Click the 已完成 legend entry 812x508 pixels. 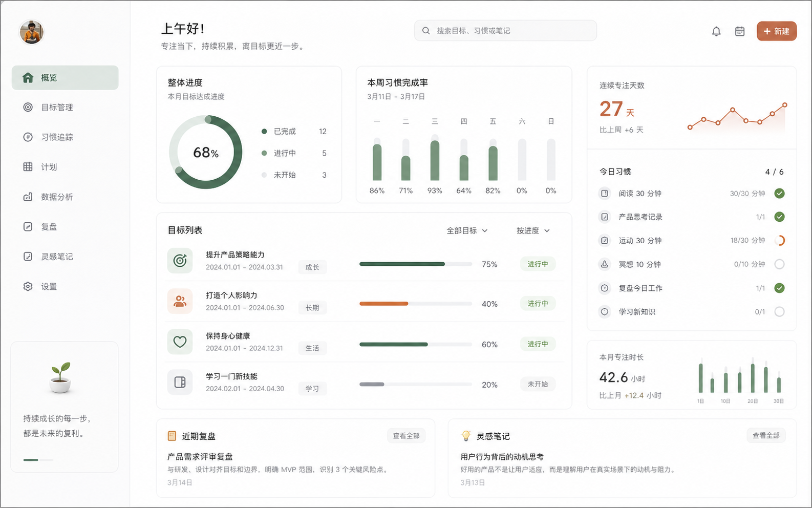[x=294, y=131]
